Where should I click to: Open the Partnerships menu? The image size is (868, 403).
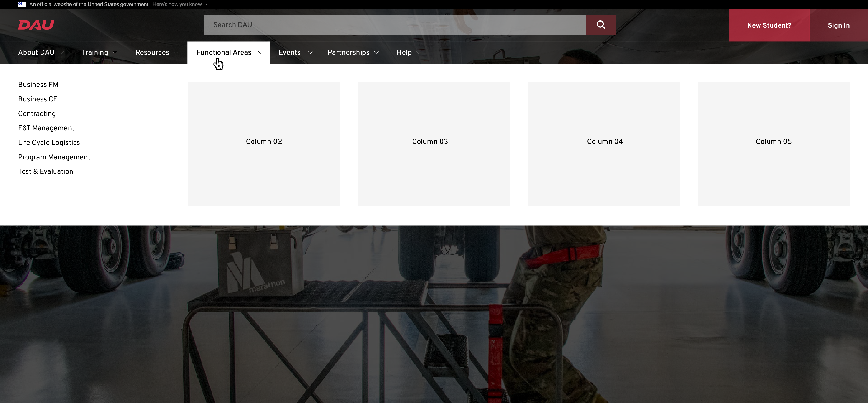tap(353, 53)
